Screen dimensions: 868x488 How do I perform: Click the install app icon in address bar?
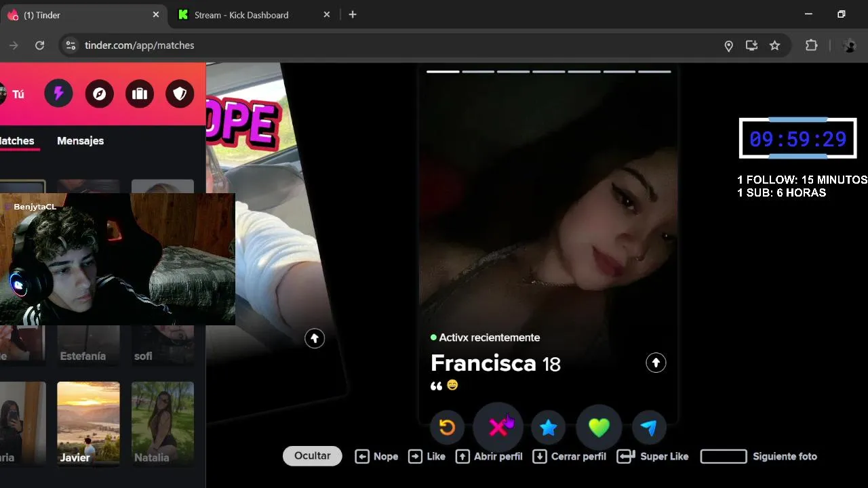751,45
